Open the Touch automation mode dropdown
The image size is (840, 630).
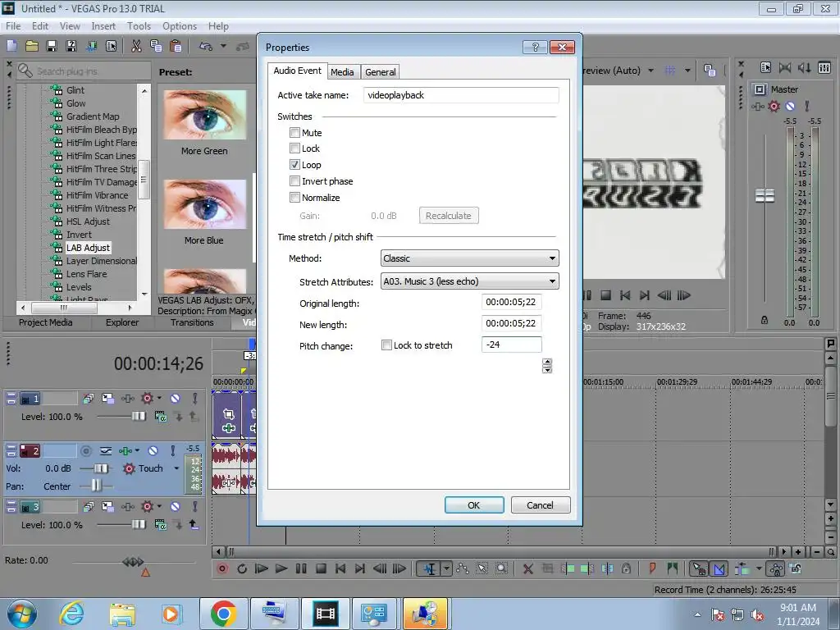(176, 468)
